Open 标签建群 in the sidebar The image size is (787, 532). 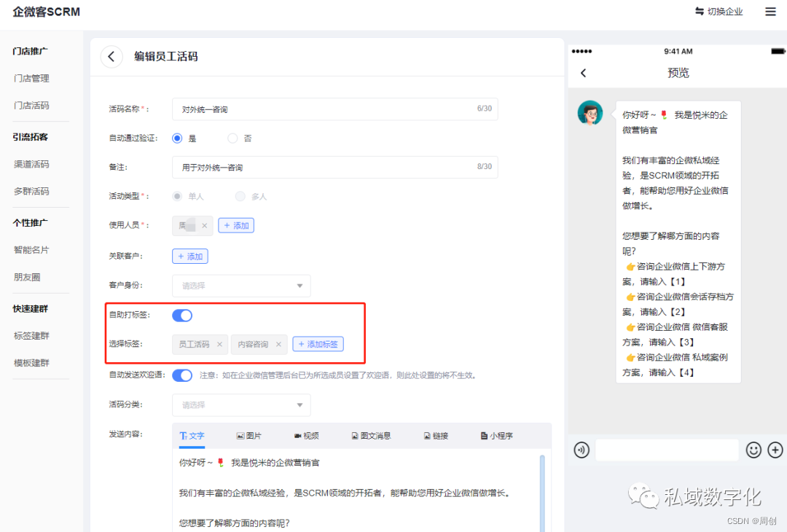(31, 336)
